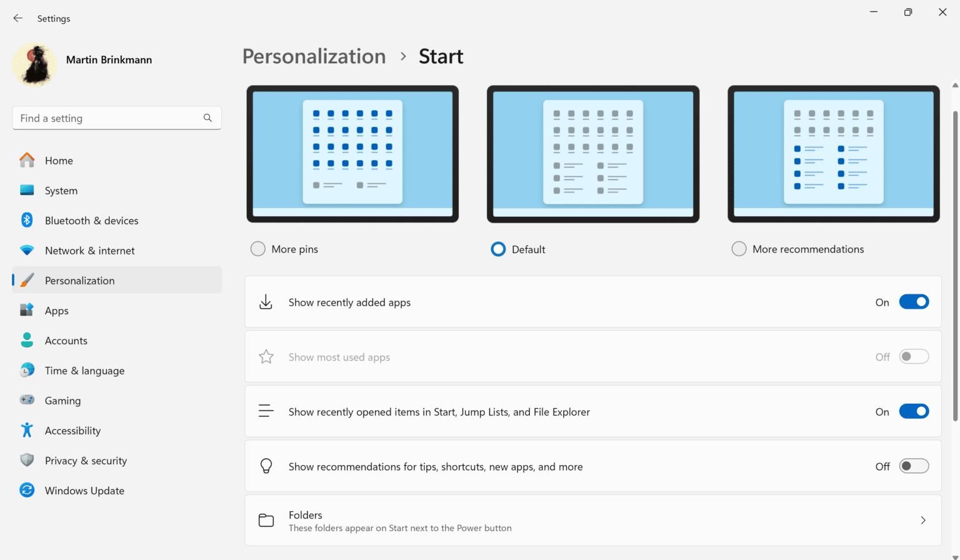Turn off Show recently added apps
Viewport: 960px width, 560px height.
click(x=914, y=301)
